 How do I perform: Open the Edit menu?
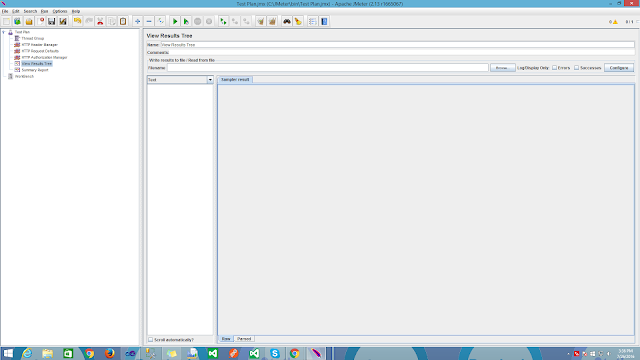(x=16, y=11)
